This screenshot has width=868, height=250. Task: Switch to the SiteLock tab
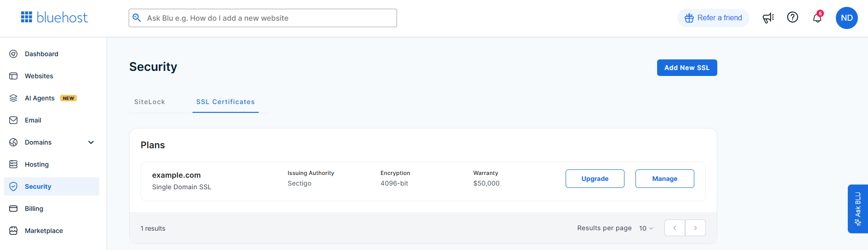pos(149,102)
